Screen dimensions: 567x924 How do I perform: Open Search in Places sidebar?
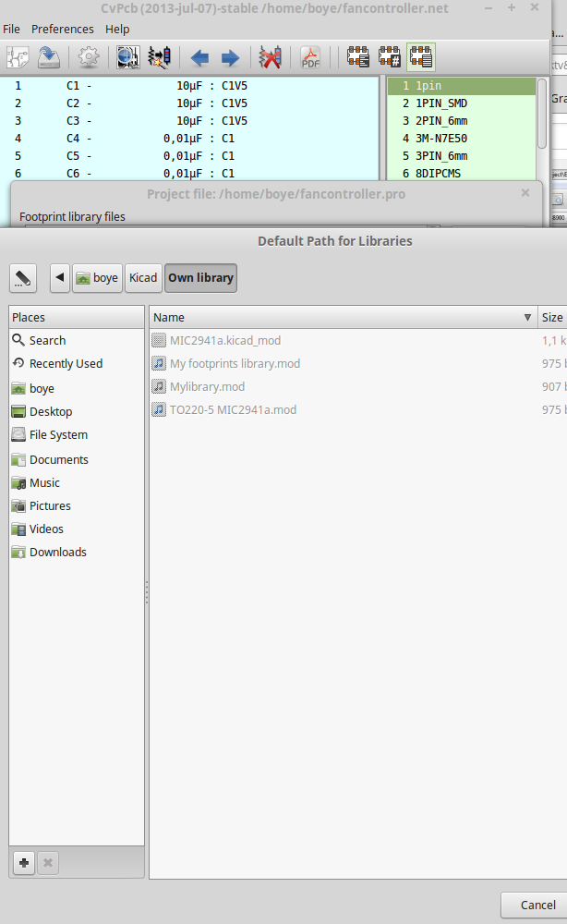pyautogui.click(x=77, y=341)
